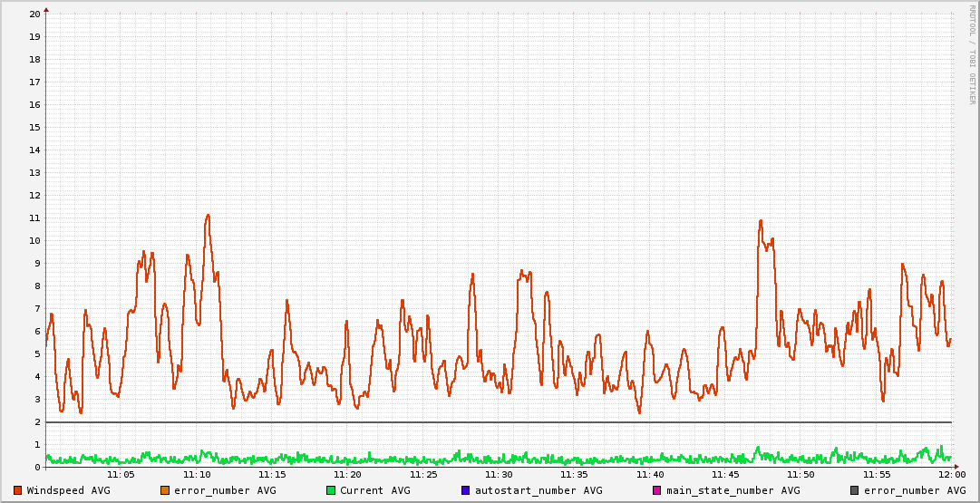Click the 2 value on the Y axis
This screenshot has width=980, height=503.
tap(38, 421)
